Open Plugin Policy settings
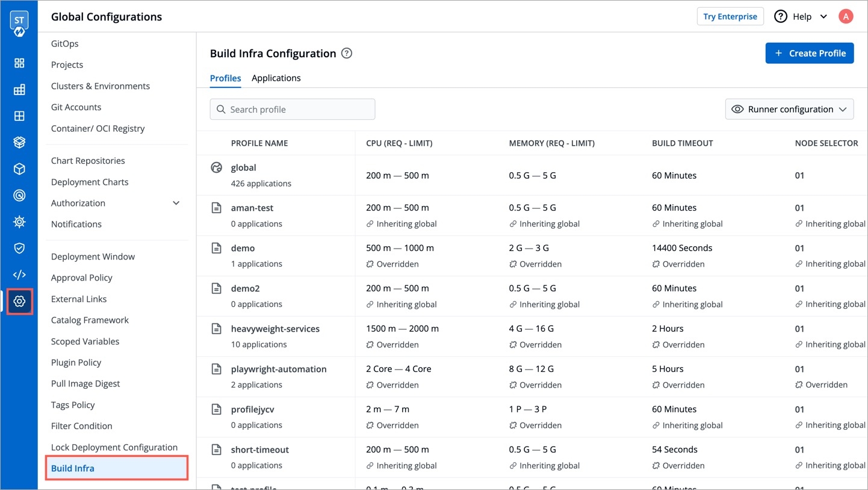The width and height of the screenshot is (868, 490). (76, 362)
